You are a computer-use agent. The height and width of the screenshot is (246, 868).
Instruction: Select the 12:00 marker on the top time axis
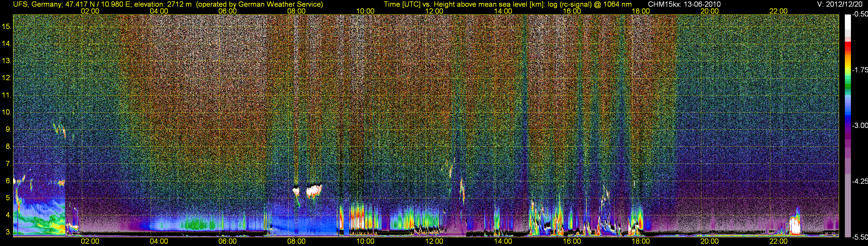click(x=434, y=11)
